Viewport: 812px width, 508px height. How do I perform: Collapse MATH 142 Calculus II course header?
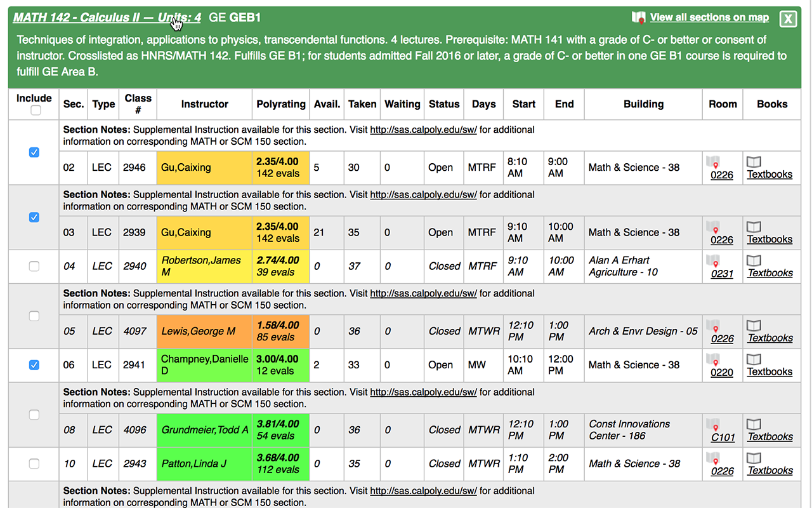click(107, 18)
